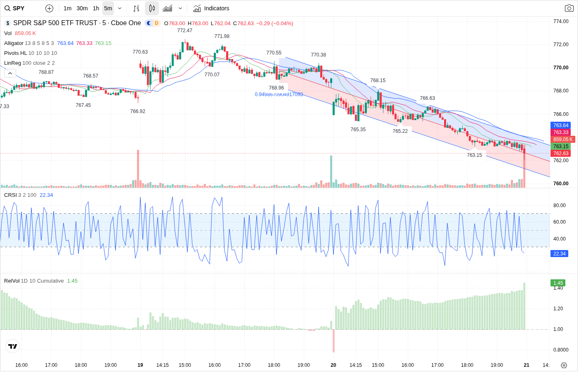Click the 22.34 CRSI value label
Image resolution: width=586 pixels, height=392 pixels.
pyautogui.click(x=560, y=254)
